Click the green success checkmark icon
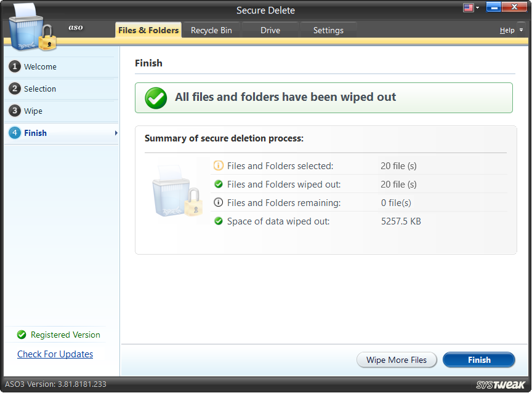 coord(155,97)
